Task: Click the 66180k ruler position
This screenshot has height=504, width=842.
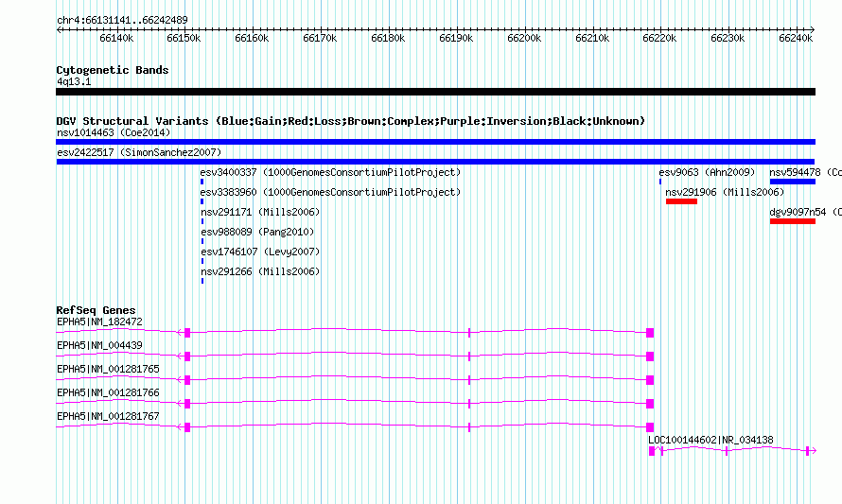Action: pyautogui.click(x=388, y=38)
